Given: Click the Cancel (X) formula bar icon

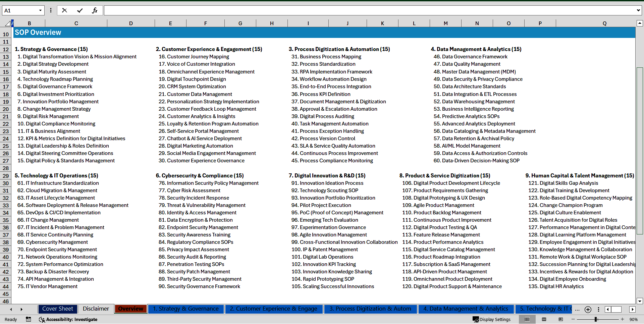Looking at the screenshot, I should [64, 10].
